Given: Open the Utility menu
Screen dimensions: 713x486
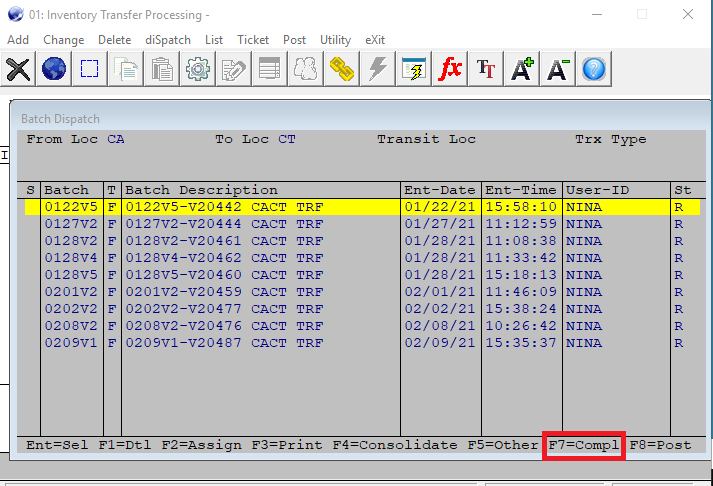Looking at the screenshot, I should coord(335,40).
